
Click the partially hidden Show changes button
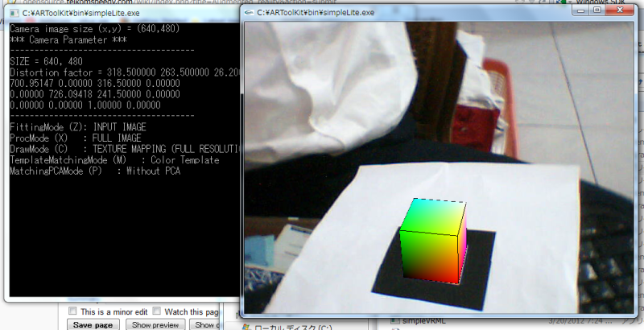[208, 324]
